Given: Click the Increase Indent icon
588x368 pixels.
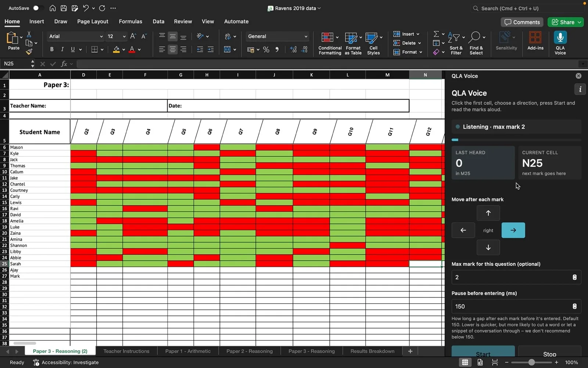Looking at the screenshot, I should (x=211, y=49).
